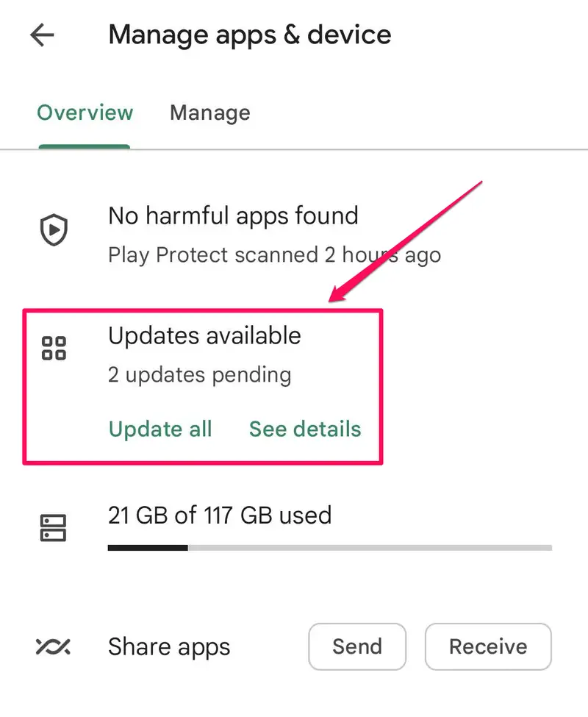Select the Updates available grid icon
This screenshot has height=717, width=588.
(54, 348)
